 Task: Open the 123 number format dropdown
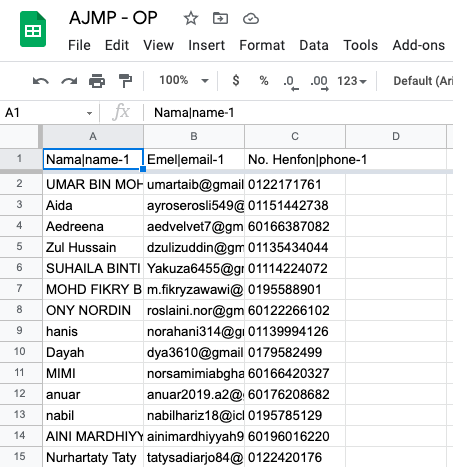[352, 81]
